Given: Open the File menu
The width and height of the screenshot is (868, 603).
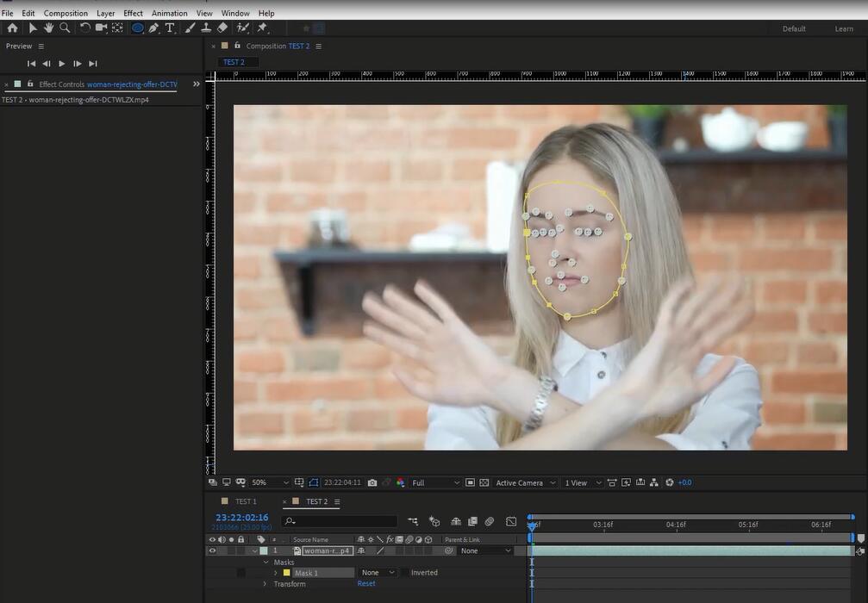Looking at the screenshot, I should (x=7, y=13).
